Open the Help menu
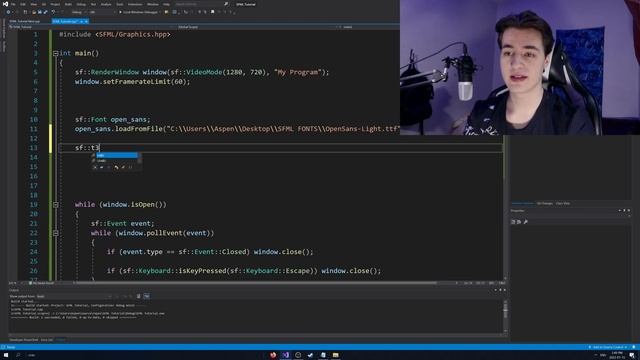The image size is (640, 360). [x=166, y=4]
